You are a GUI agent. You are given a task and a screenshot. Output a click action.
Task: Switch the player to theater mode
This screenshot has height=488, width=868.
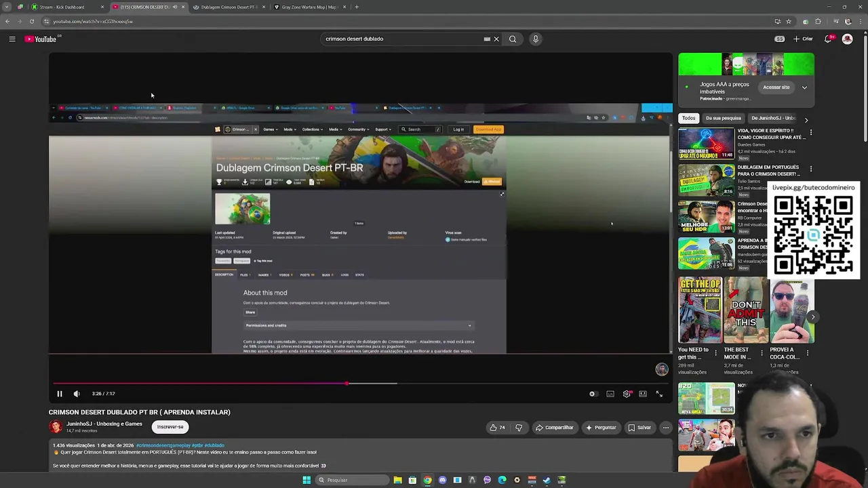(643, 394)
